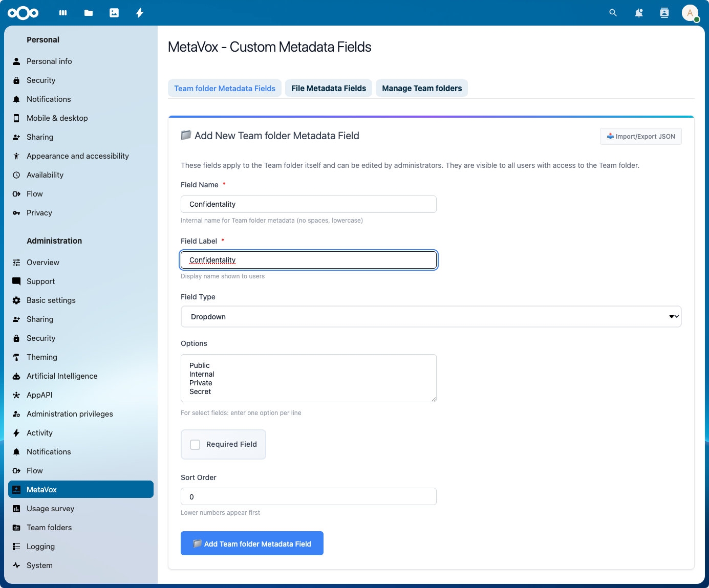Open personal Flow settings
The height and width of the screenshot is (588, 709).
[x=81, y=194]
